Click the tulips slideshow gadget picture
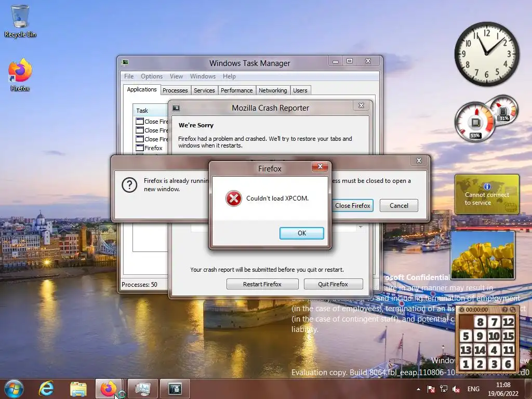The height and width of the screenshot is (399, 532). tap(483, 255)
